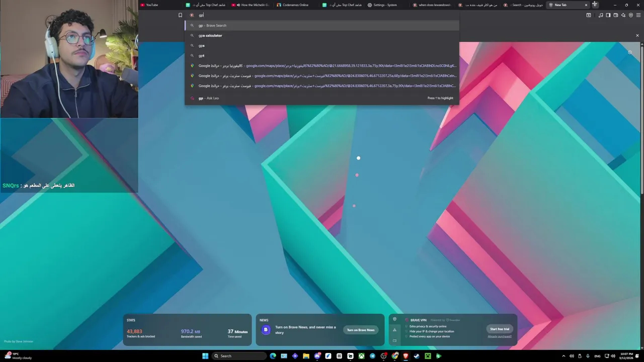Screen dimensions: 644x362
Task: Click the Brave VPN toolbar icon
Action: tap(631, 15)
